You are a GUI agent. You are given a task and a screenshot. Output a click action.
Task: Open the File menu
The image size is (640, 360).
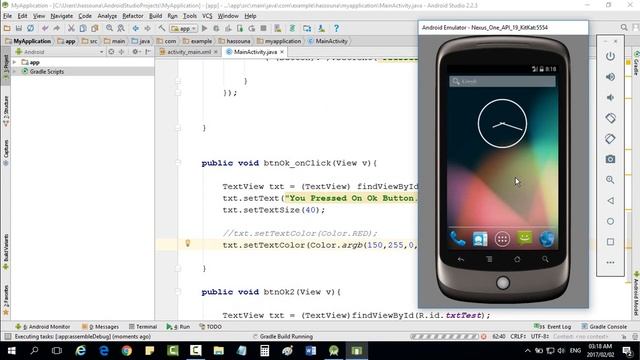click(x=7, y=16)
